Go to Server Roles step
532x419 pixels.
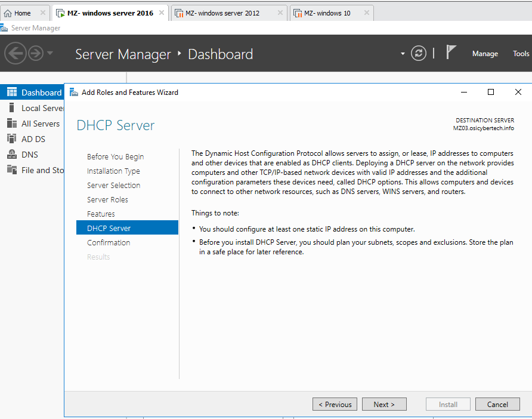[107, 199]
